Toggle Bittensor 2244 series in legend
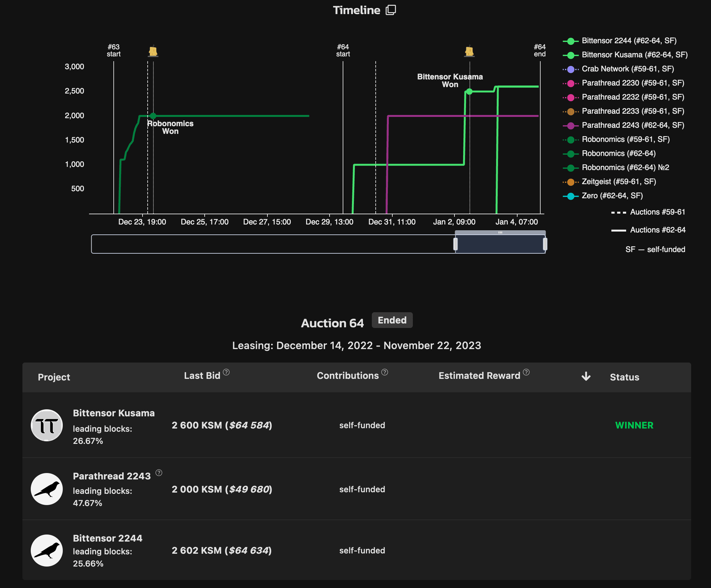Viewport: 711px width, 588px height. tap(620, 41)
